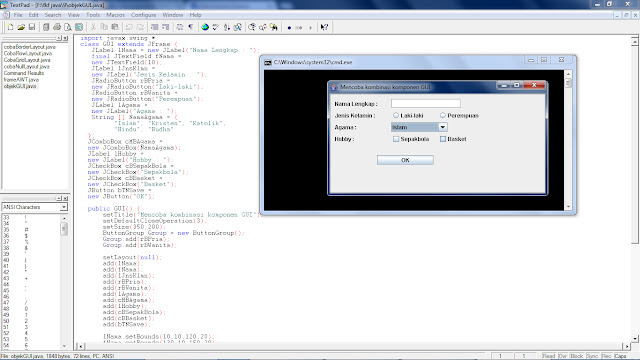Redo the edit from toolbar
The height and width of the screenshot is (360, 640).
pos(140,27)
